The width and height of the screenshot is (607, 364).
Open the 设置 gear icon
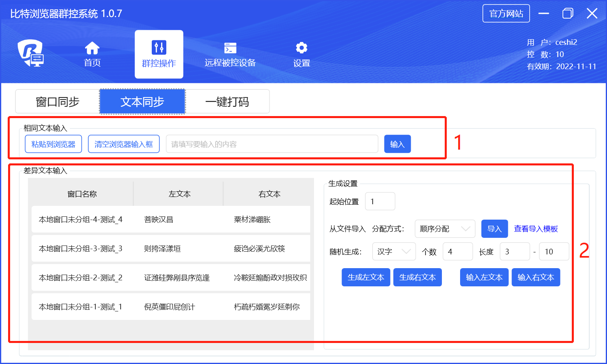pyautogui.click(x=301, y=48)
